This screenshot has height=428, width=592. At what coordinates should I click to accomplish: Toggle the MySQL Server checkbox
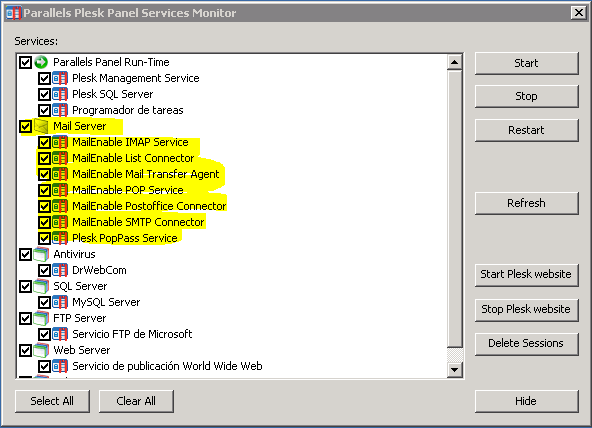44,302
